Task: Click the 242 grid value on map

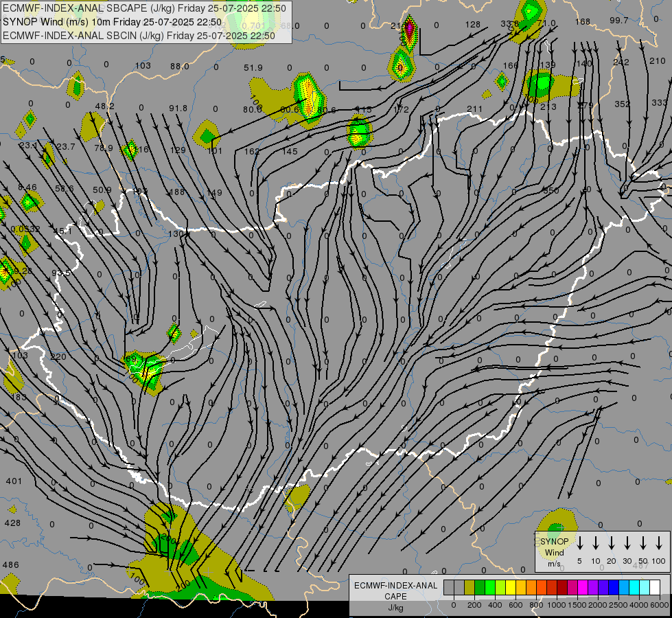Action: click(x=621, y=62)
